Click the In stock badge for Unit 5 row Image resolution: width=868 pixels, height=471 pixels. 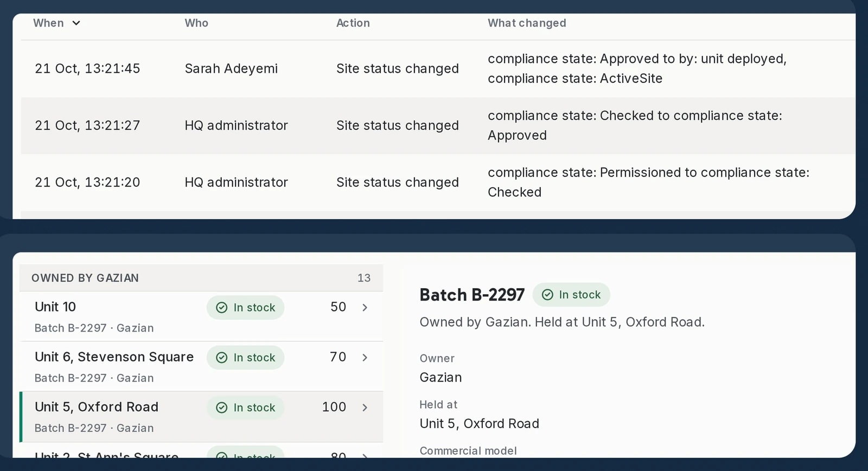pyautogui.click(x=245, y=408)
